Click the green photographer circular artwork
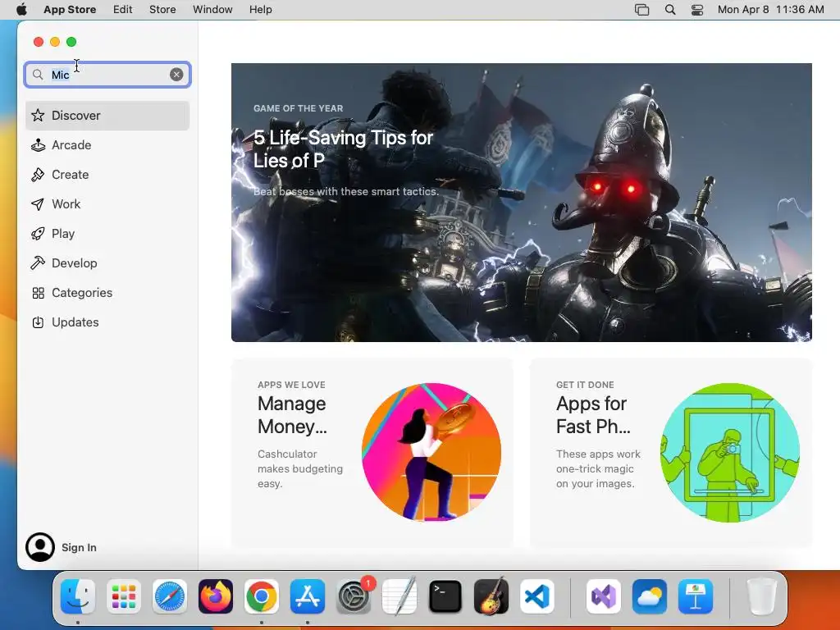840x630 pixels. click(729, 452)
